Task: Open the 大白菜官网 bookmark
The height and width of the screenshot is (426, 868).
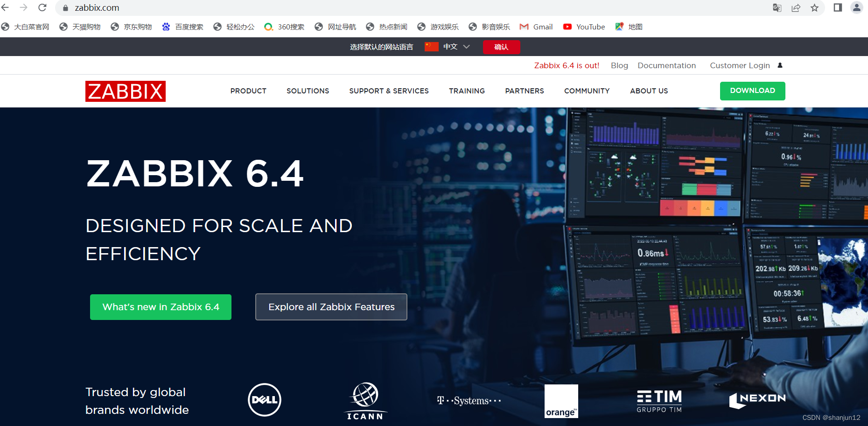Action: click(25, 27)
